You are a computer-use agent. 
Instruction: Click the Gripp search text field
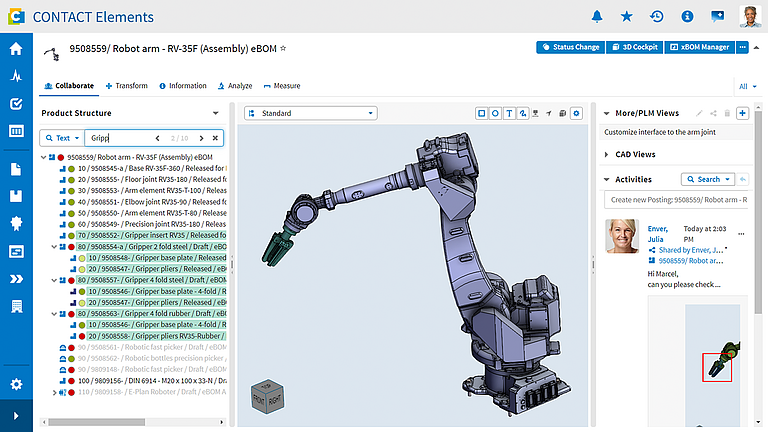(x=119, y=138)
